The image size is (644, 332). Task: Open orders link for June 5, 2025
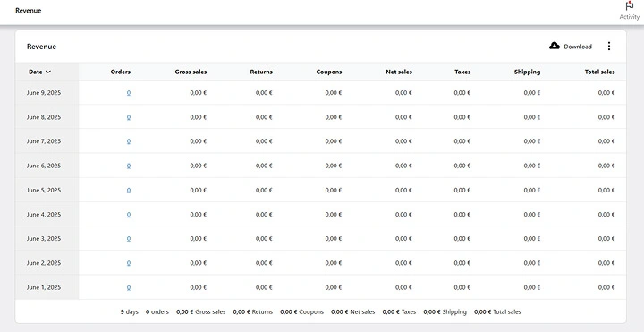[x=129, y=191]
